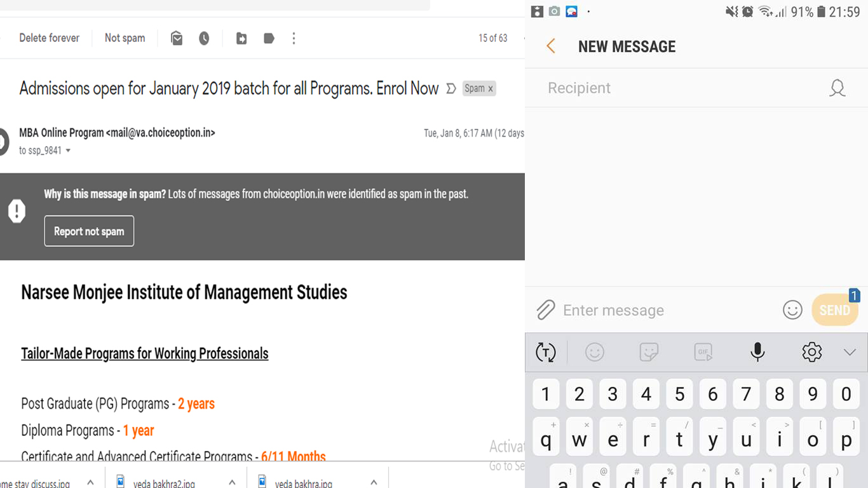Expand options chevron for 'stay discuss.jpg' download
This screenshot has height=488, width=868.
pyautogui.click(x=90, y=483)
